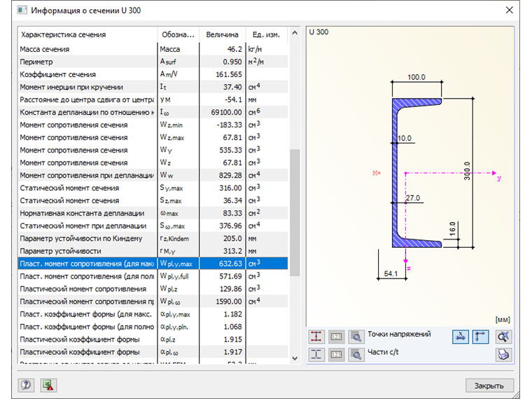532x399 pixels.
Task: Click the value -183.33 cell
Action: [222, 125]
